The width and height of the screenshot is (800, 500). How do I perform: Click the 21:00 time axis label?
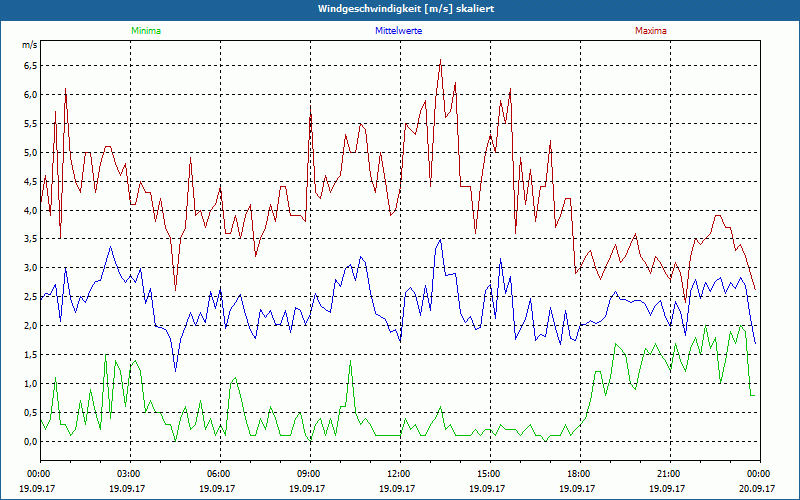(x=670, y=474)
